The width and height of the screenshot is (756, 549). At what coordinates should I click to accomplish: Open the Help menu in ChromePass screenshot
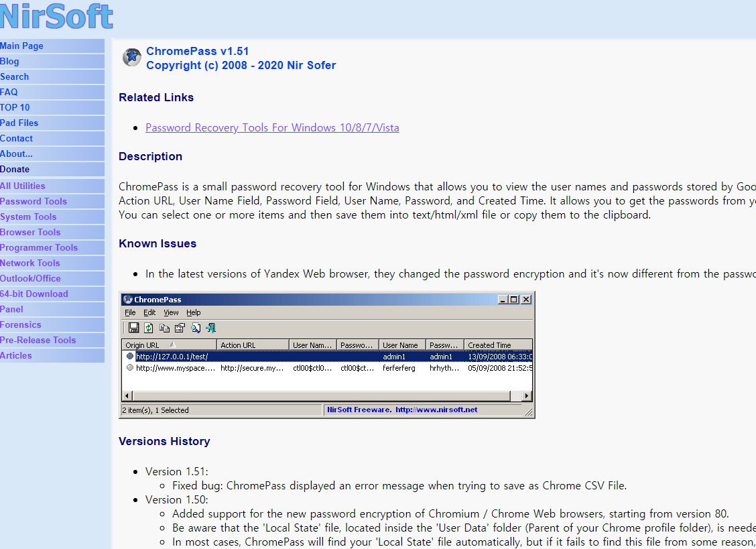[193, 312]
